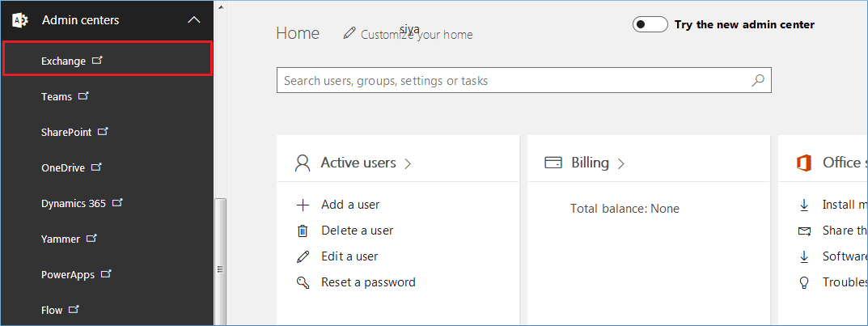Click the Troubleshoot lightbulb icon

click(x=804, y=283)
